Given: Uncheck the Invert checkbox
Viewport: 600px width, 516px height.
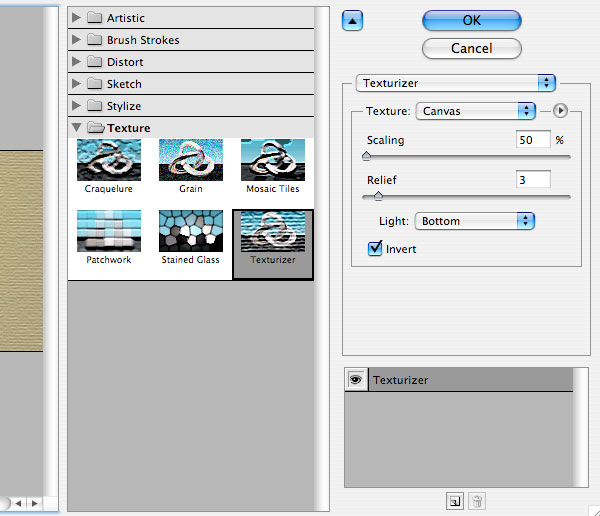Looking at the screenshot, I should click(x=375, y=248).
